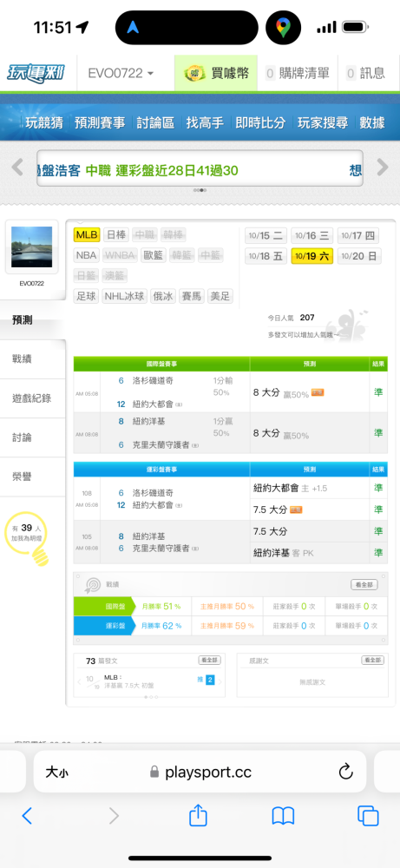Open the MLB 洋基贏 7.5大 post
Viewport: 400px width, 868px height.
130,681
